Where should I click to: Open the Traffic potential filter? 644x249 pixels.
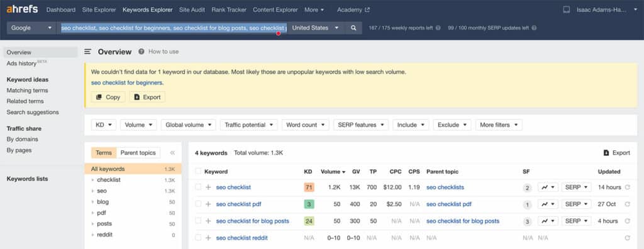pos(249,125)
